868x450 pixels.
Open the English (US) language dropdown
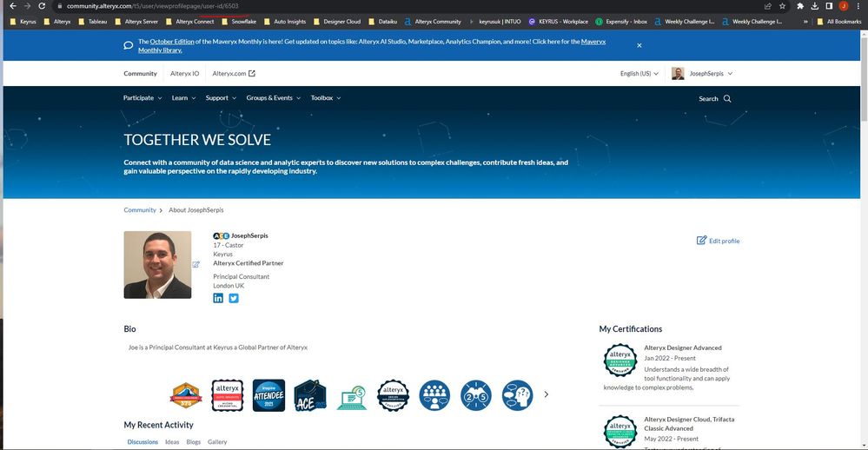click(639, 74)
